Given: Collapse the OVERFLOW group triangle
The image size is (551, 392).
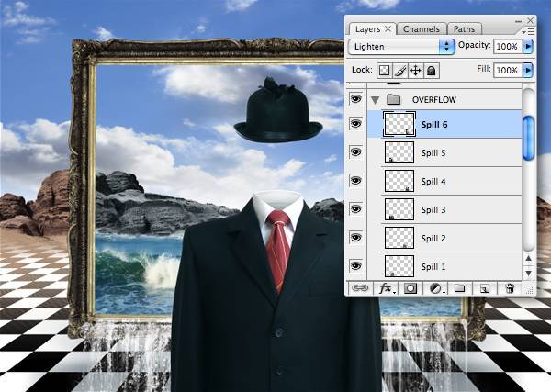Looking at the screenshot, I should tap(376, 100).
